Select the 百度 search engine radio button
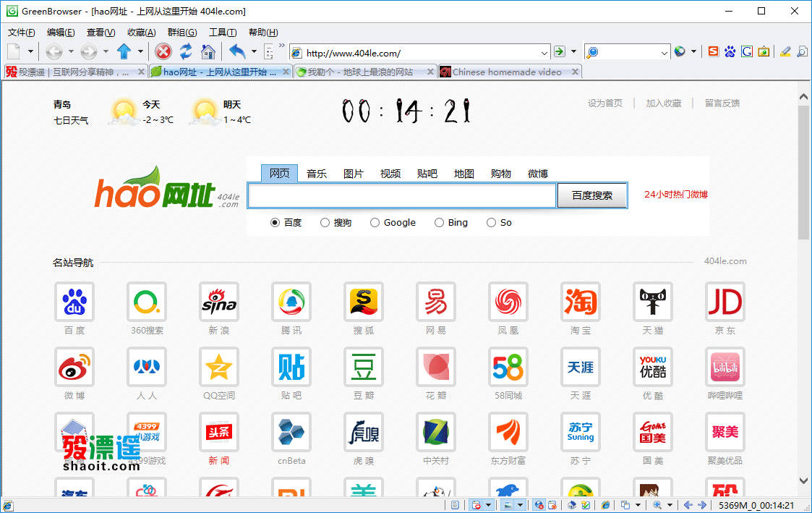The image size is (812, 513). point(275,222)
